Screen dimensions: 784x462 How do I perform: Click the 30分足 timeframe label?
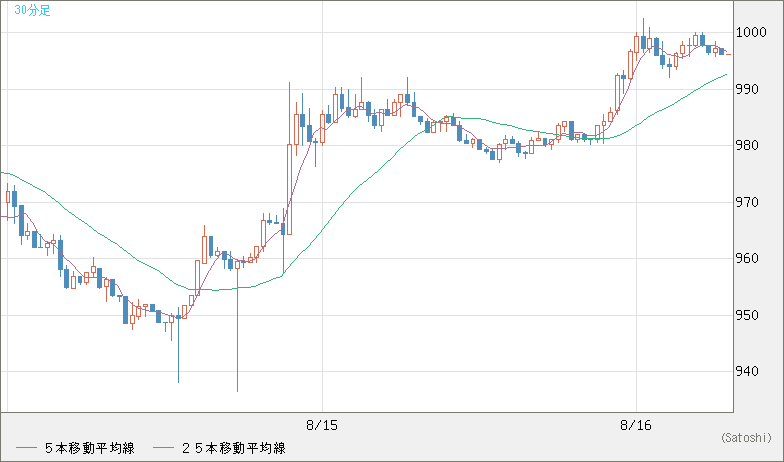[x=32, y=10]
